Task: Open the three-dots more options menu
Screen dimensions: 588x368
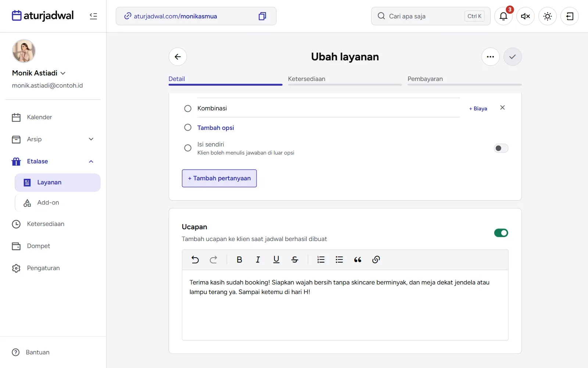Action: click(x=491, y=57)
